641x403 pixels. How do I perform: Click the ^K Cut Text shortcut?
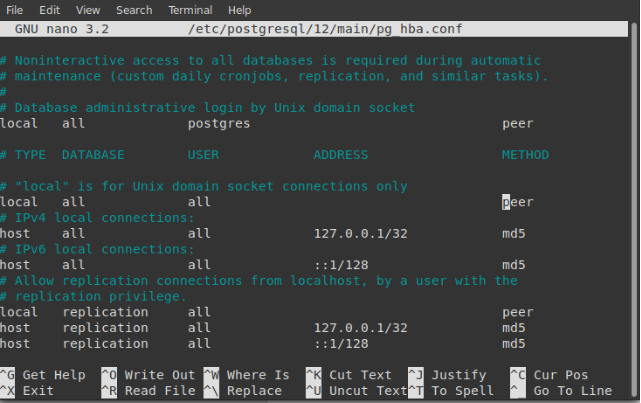pyautogui.click(x=349, y=375)
